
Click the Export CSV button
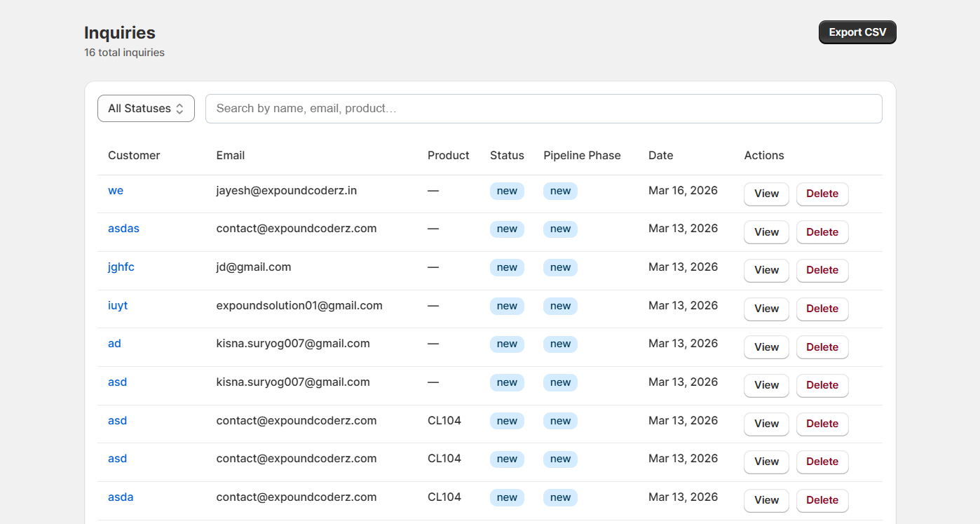[x=857, y=32]
